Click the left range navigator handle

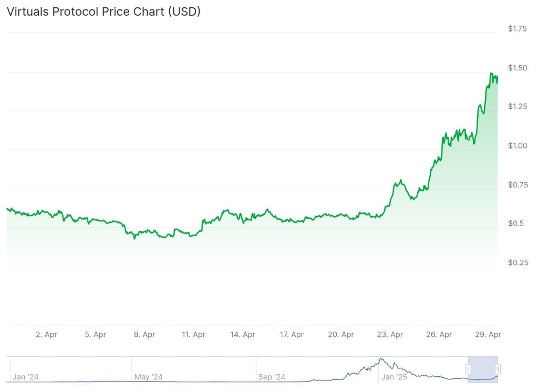pos(468,369)
